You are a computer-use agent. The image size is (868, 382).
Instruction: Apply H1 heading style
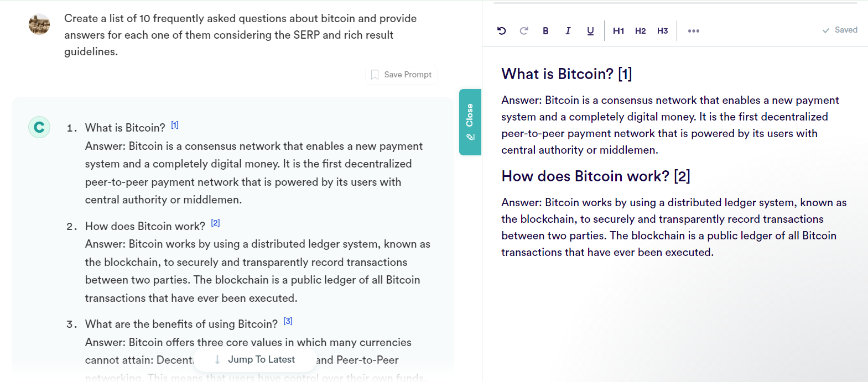(x=618, y=30)
